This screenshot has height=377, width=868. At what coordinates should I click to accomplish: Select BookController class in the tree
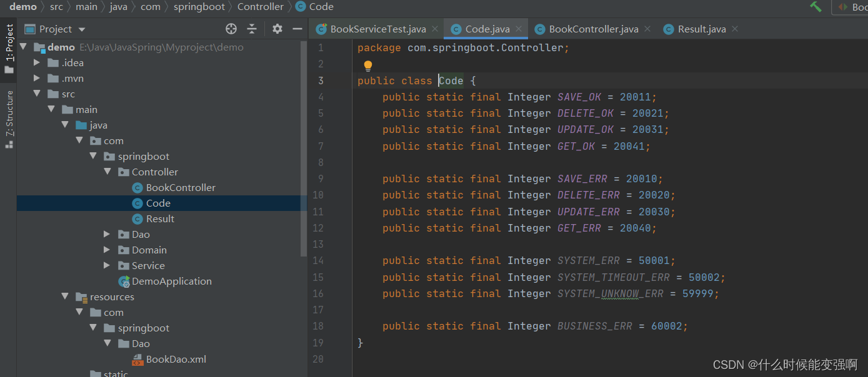point(181,187)
